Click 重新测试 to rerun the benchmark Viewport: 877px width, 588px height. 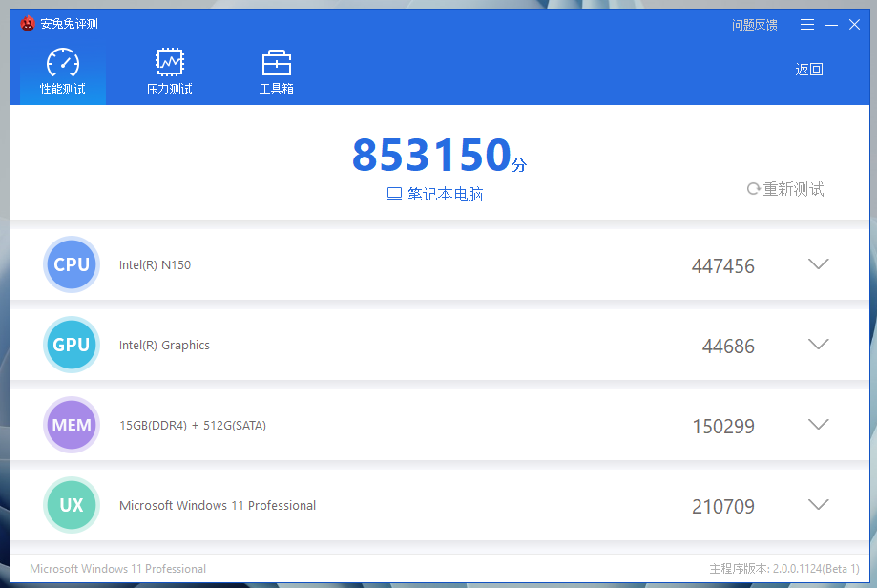click(x=785, y=189)
